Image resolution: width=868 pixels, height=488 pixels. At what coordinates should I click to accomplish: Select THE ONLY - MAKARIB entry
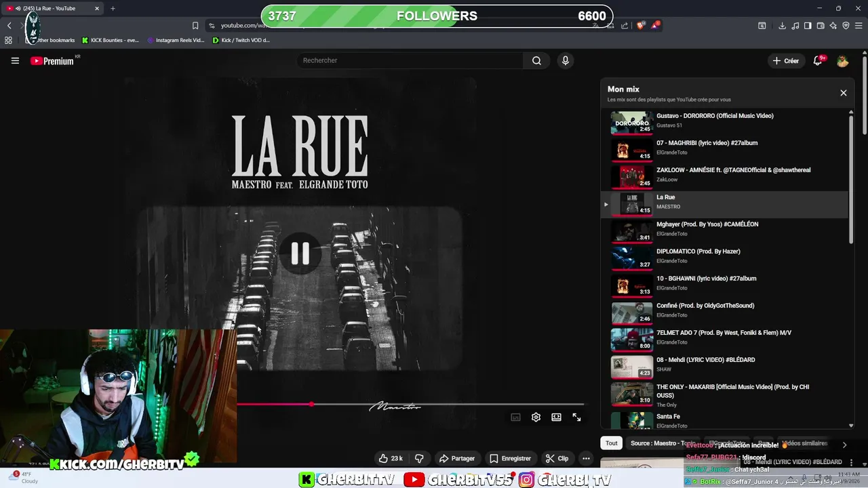point(724,394)
